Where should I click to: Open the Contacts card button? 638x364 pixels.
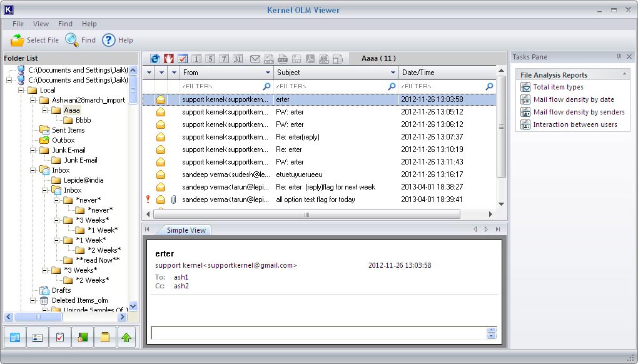tap(38, 337)
